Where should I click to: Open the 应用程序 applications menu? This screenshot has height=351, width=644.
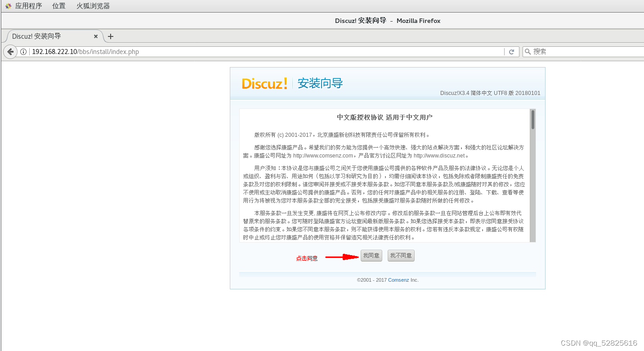pyautogui.click(x=28, y=6)
